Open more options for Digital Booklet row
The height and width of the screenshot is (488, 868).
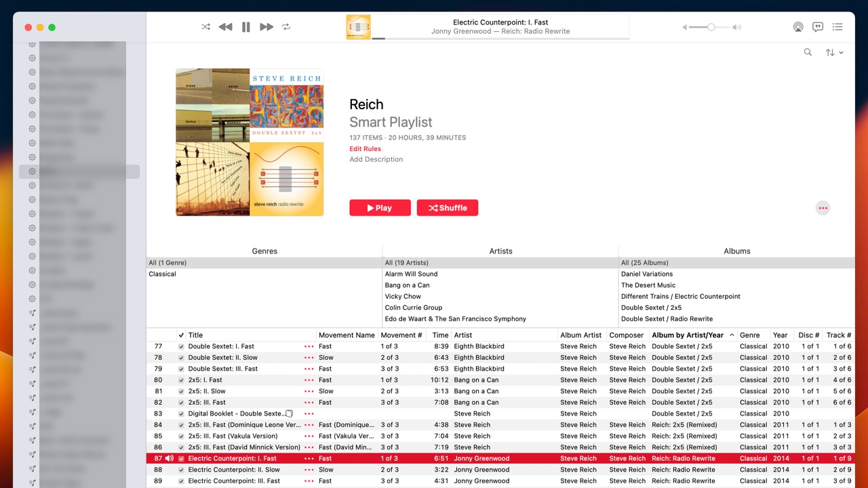pyautogui.click(x=309, y=413)
